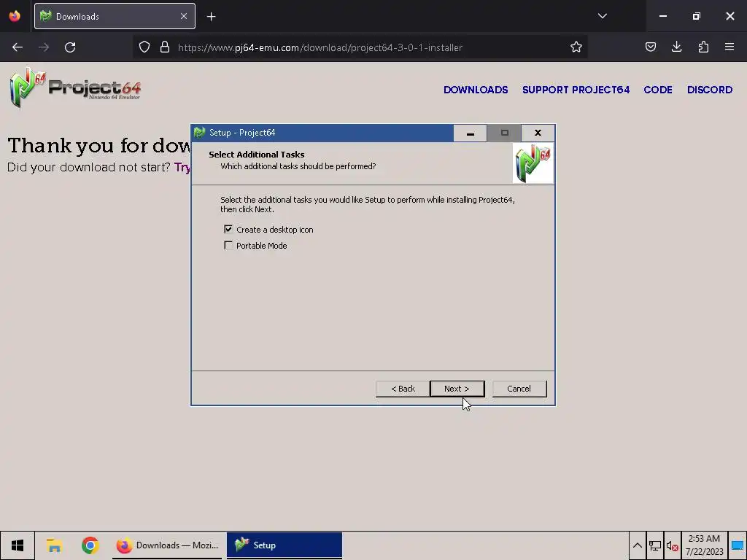Click Next in the Setup wizard
The height and width of the screenshot is (560, 747).
coord(457,389)
